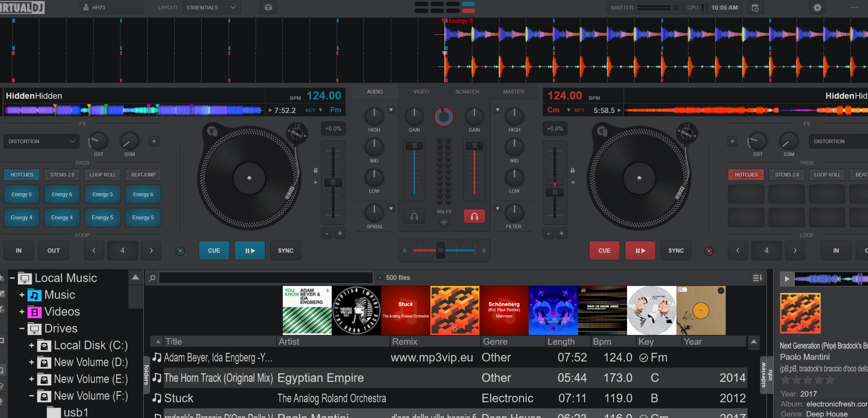Click the search magnifier icon in the browser
Viewport: 868px width, 418px height.
[x=152, y=278]
